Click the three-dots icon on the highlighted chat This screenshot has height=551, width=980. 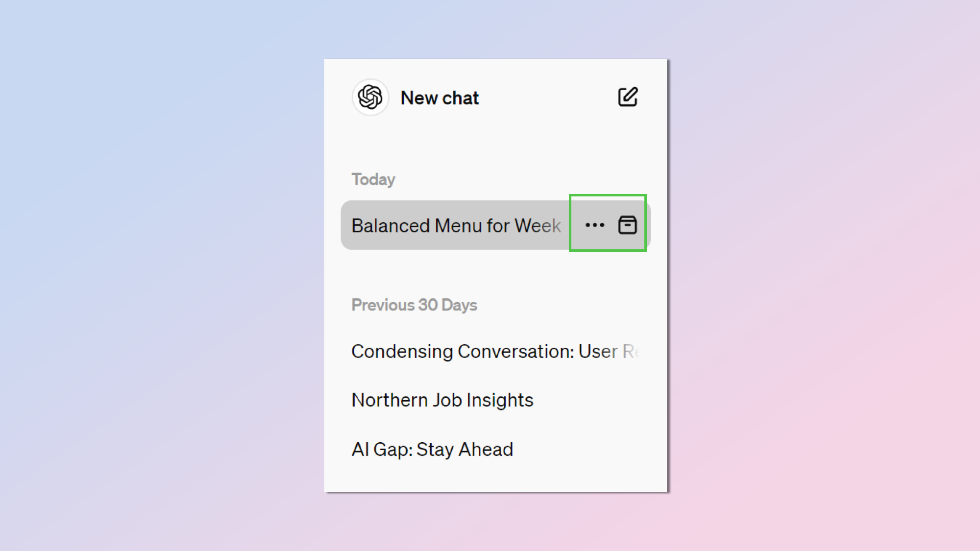pos(594,225)
